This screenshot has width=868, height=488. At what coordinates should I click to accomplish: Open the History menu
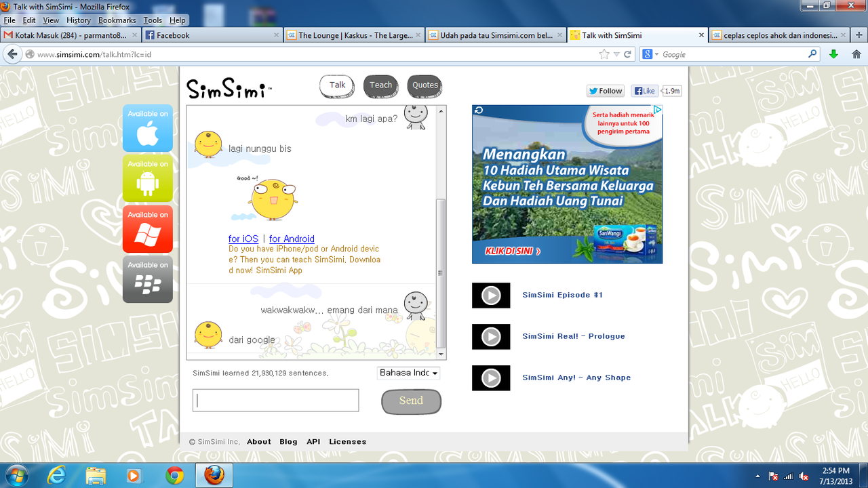point(79,20)
